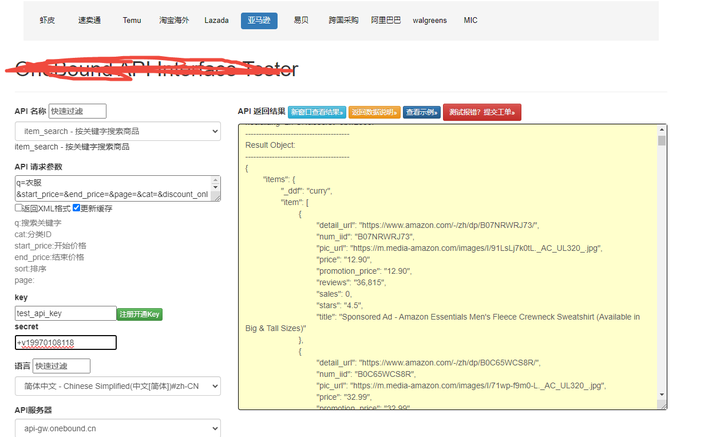Click the 查看示例 blue button
This screenshot has height=437, width=720.
click(422, 112)
